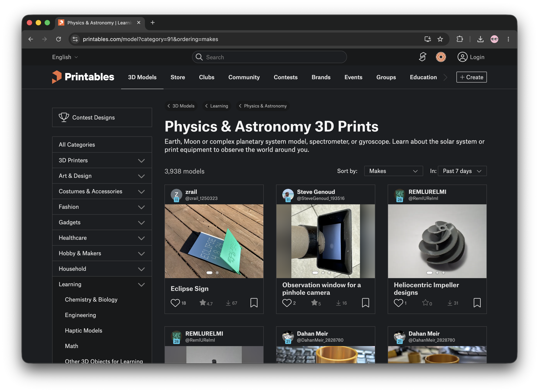Open zrail's profile avatar
The width and height of the screenshot is (539, 392).
tap(176, 195)
